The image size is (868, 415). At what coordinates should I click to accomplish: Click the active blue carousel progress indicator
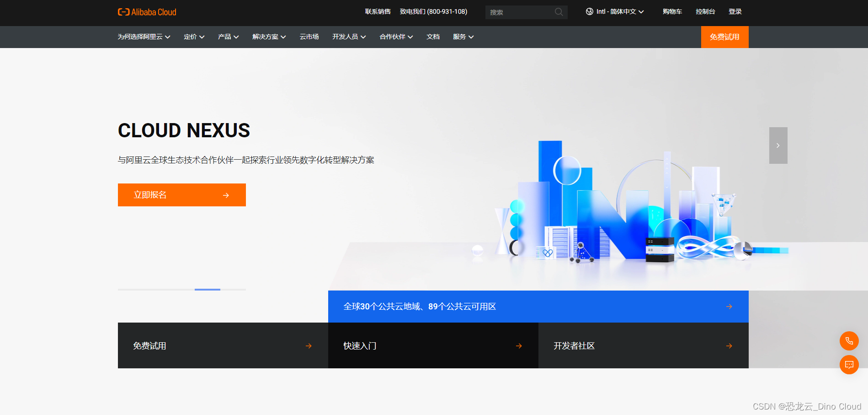208,290
